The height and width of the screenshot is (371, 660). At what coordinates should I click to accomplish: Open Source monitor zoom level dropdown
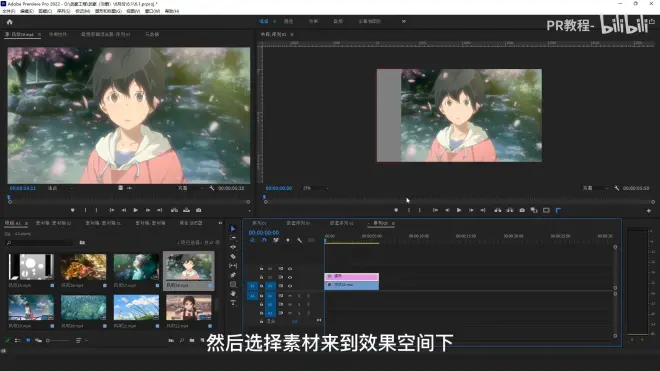pyautogui.click(x=59, y=188)
